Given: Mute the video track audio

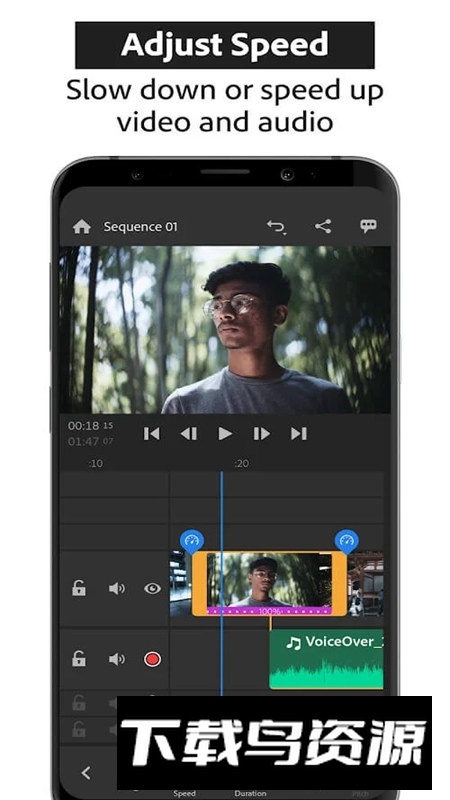Looking at the screenshot, I should (x=116, y=589).
